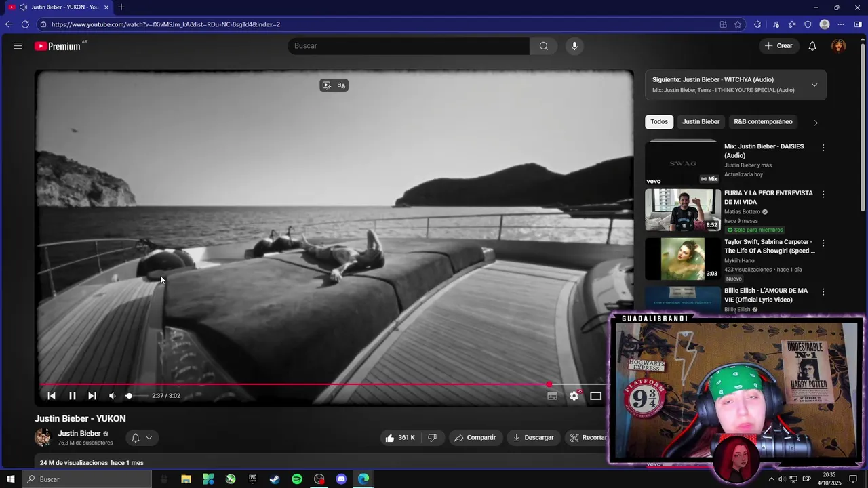Open more options for DAISIES mix

(x=823, y=148)
